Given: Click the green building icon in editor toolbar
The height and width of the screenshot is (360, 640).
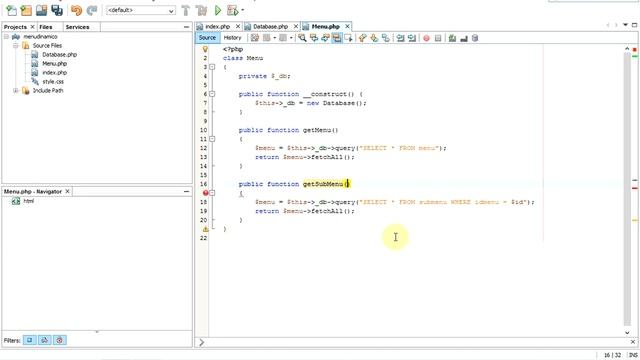Looking at the screenshot, I should [x=452, y=38].
